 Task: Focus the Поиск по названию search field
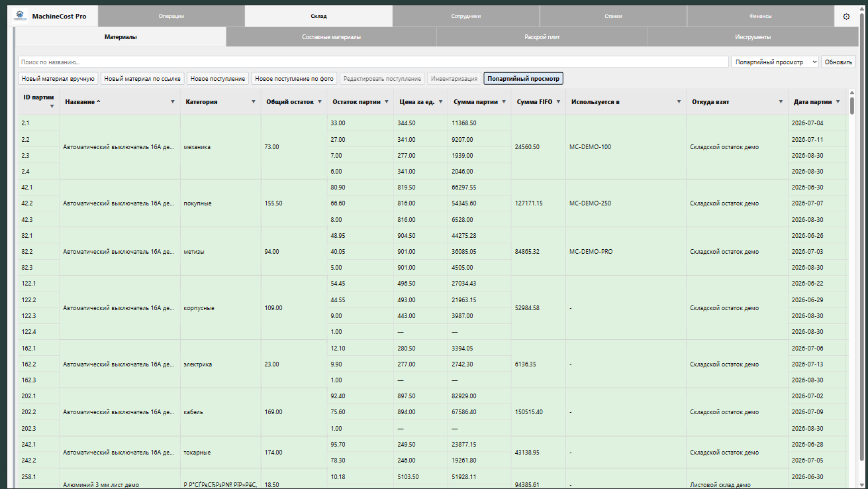pos(373,62)
